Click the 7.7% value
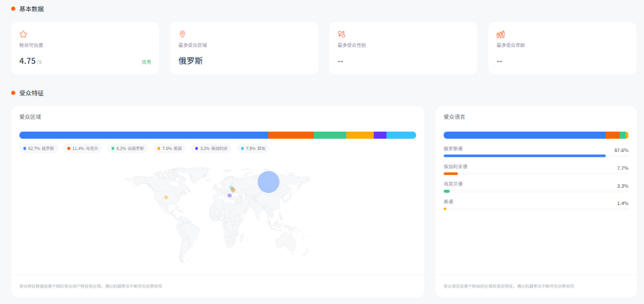Image resolution: width=644 pixels, height=304 pixels. pyautogui.click(x=623, y=168)
